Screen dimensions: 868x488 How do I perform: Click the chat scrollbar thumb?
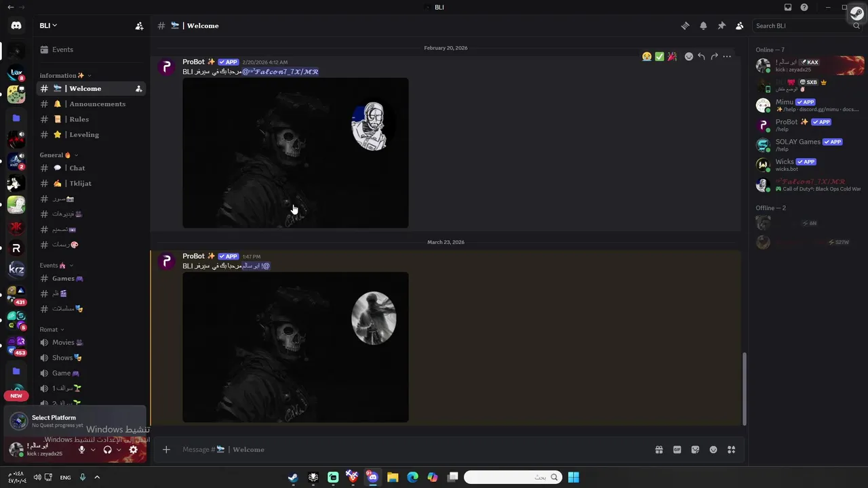(x=745, y=389)
